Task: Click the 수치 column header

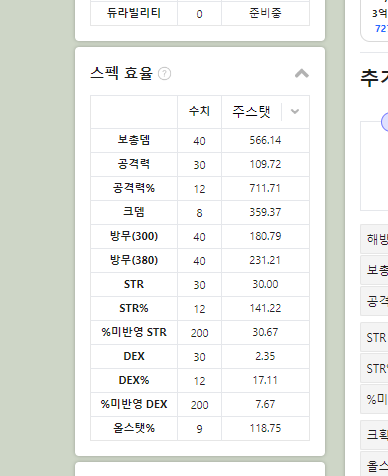Action: pyautogui.click(x=199, y=111)
